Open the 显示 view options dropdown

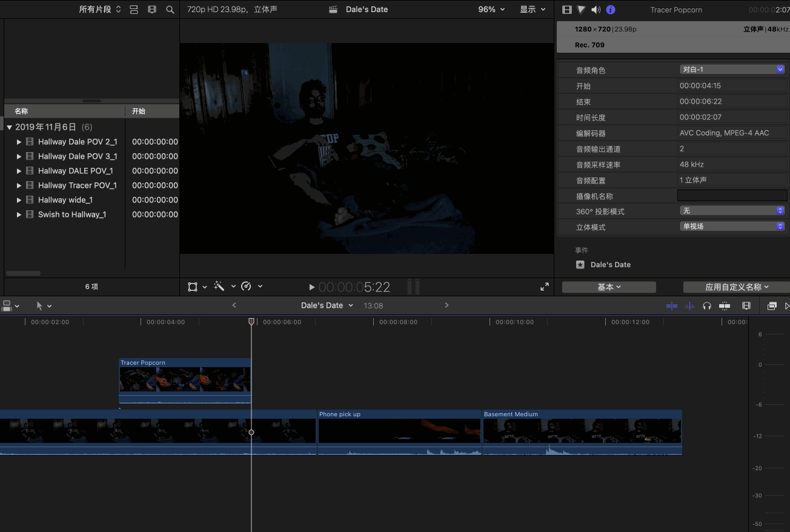[x=533, y=10]
